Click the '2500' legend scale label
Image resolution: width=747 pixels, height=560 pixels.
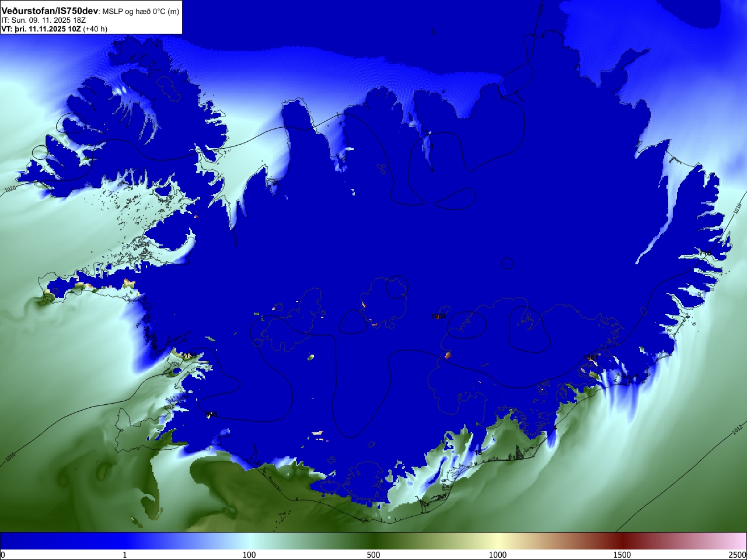click(738, 555)
